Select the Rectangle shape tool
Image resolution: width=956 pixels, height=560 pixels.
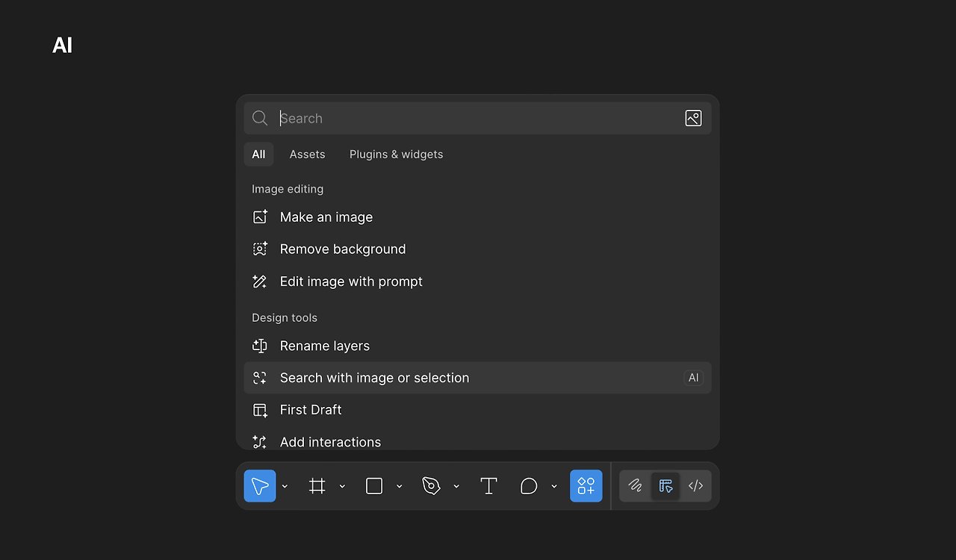(x=374, y=486)
